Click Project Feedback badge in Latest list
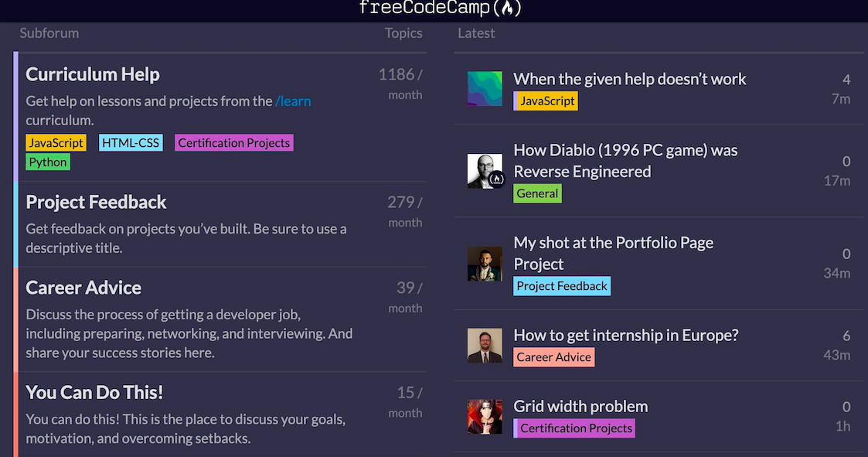Screen dimensions: 868x457 pos(562,286)
